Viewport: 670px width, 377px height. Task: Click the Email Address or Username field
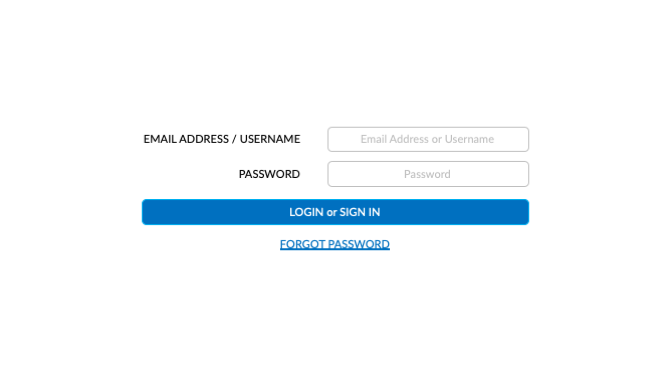click(x=428, y=139)
